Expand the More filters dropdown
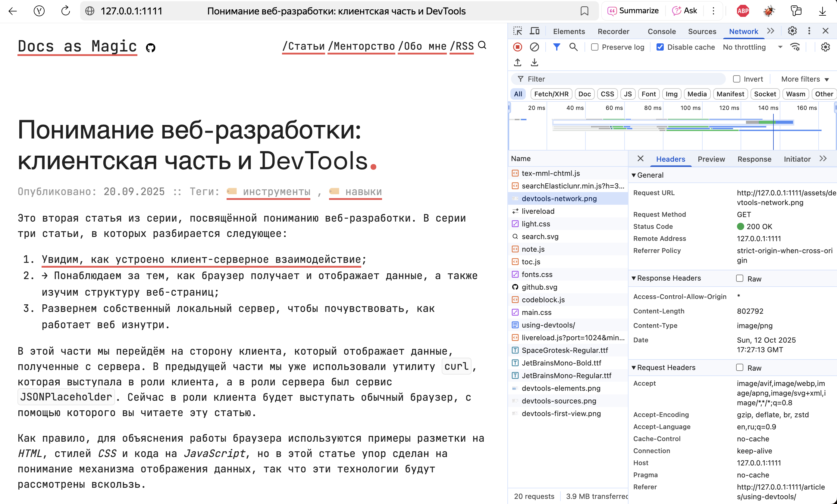 (805, 79)
